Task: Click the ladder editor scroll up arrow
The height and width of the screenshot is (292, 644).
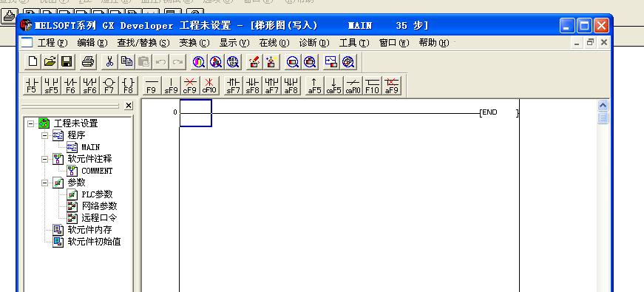Action: click(603, 106)
